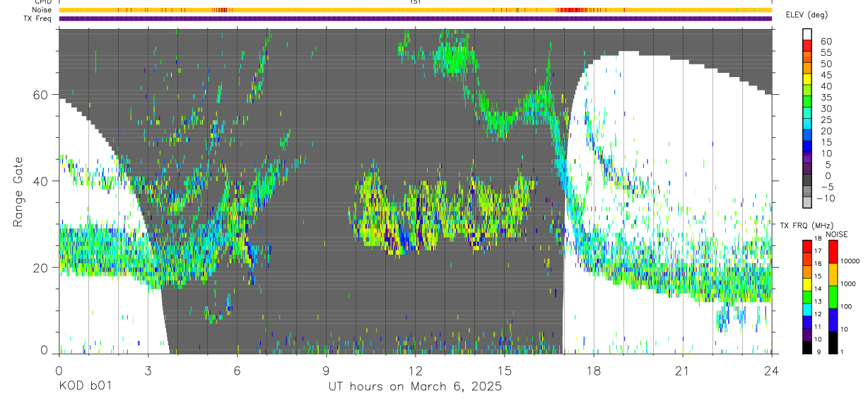Click the green segment of the NOISE legend

pyautogui.click(x=833, y=296)
